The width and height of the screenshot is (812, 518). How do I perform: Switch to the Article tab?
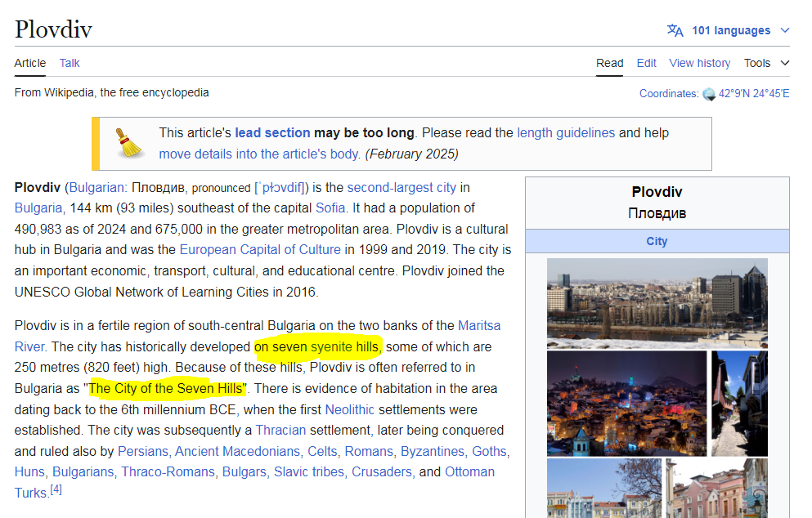pos(30,63)
